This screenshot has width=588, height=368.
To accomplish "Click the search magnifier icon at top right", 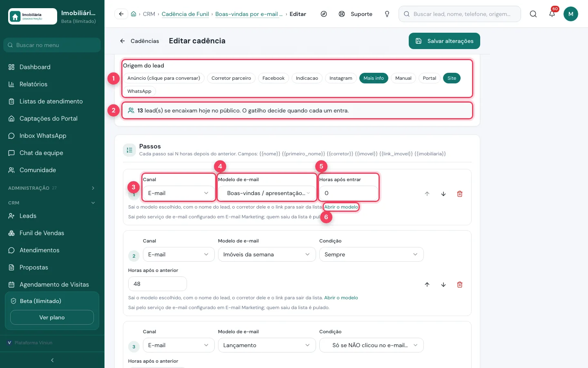I will point(533,14).
